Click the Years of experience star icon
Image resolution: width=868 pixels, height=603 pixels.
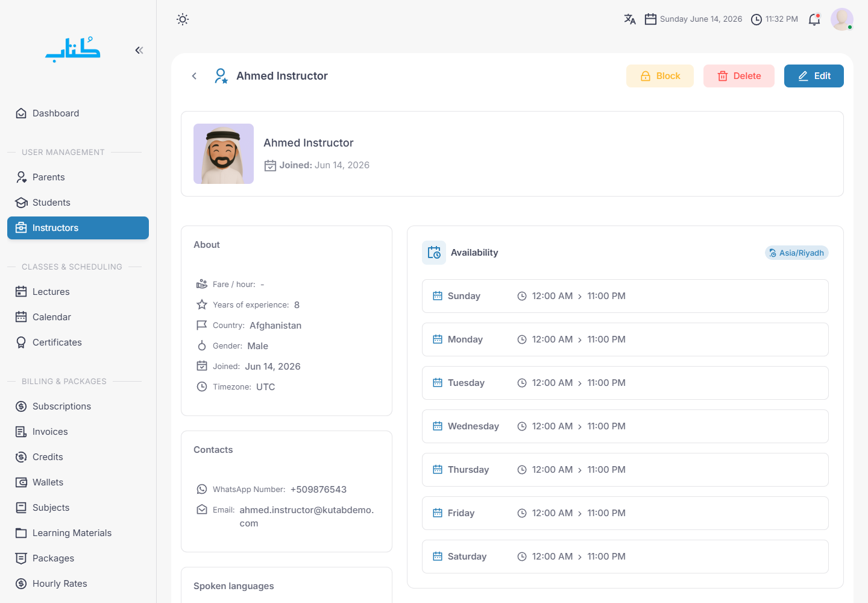(202, 305)
